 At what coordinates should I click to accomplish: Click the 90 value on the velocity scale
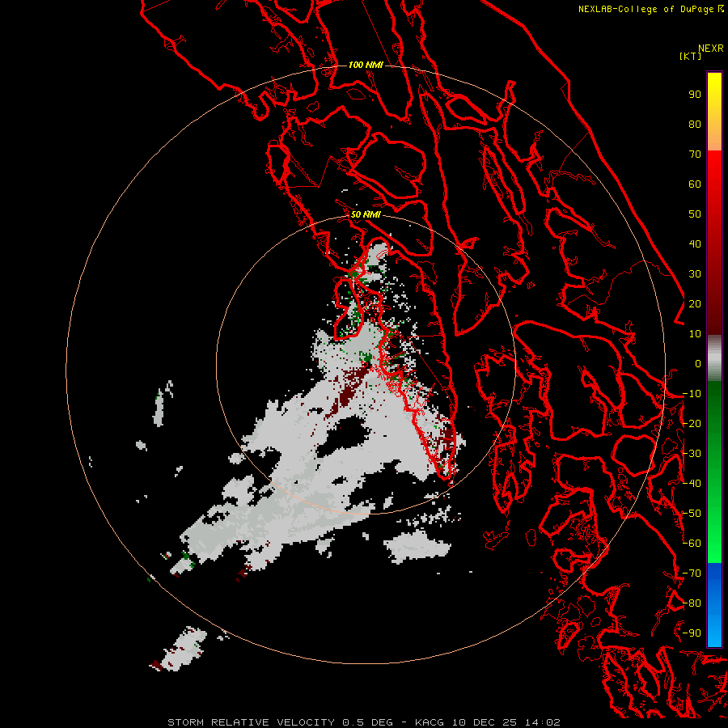695,95
